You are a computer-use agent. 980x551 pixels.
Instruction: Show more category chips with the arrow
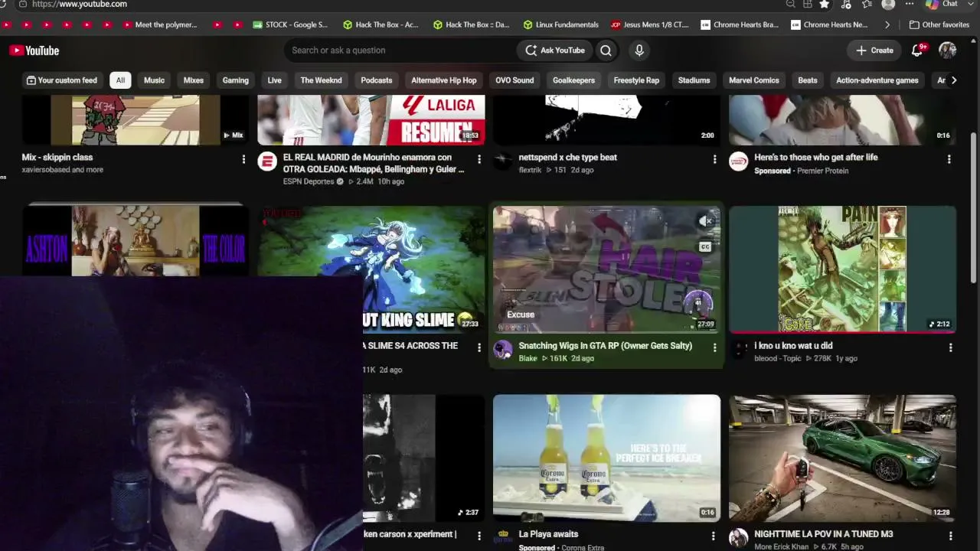pos(953,80)
